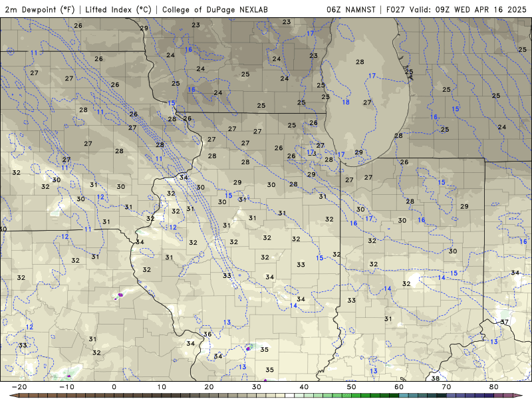Click the "70" colorbar label
This screenshot has height=399, width=532.
point(446,387)
